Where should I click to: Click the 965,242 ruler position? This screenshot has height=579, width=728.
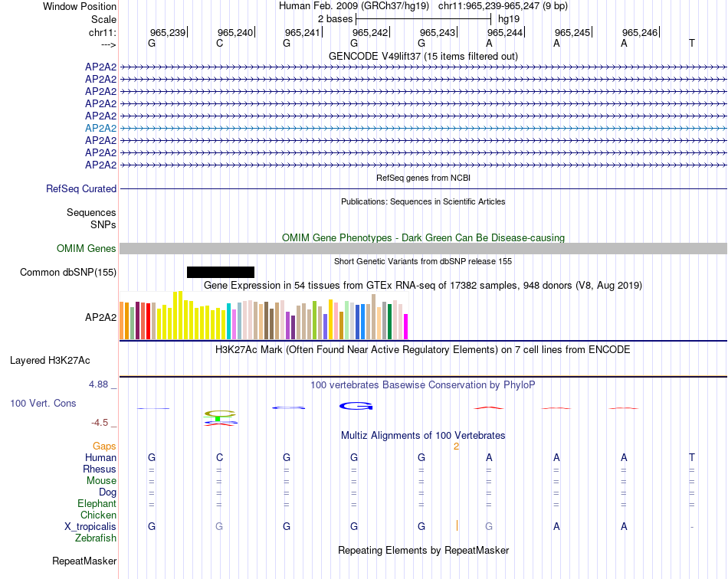pos(370,32)
